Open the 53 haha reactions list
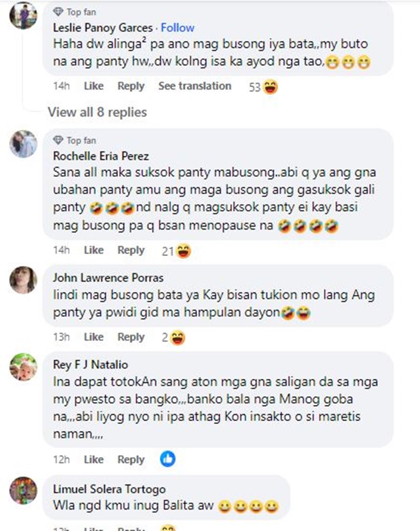 (263, 87)
